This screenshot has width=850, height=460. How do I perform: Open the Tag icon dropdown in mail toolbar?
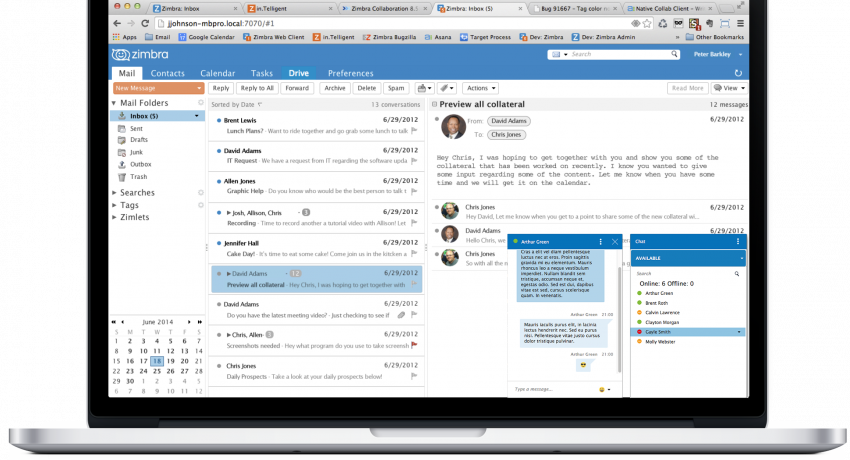(x=447, y=88)
